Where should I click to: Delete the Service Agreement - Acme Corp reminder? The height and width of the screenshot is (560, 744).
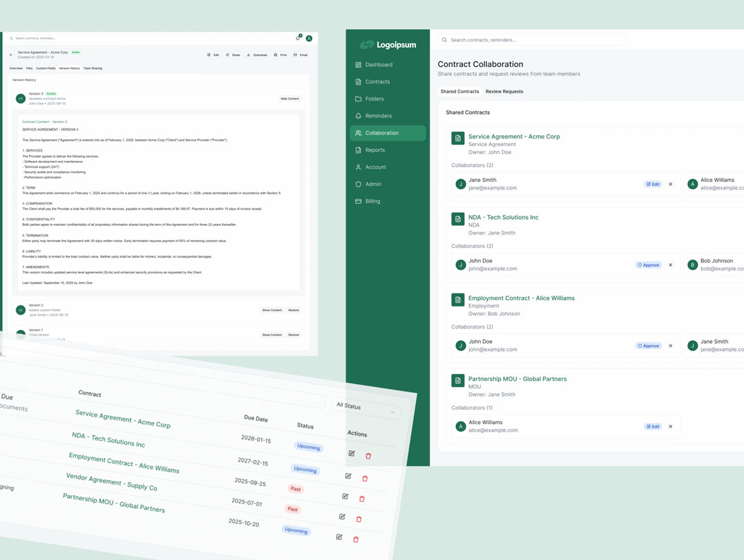tap(369, 456)
